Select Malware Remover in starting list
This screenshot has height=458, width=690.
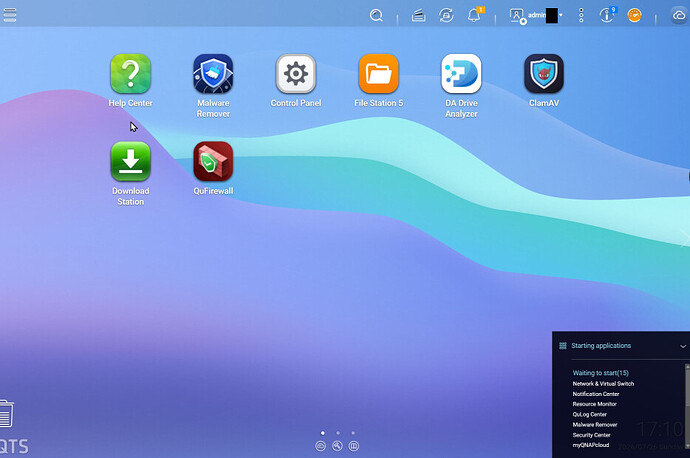tap(595, 425)
